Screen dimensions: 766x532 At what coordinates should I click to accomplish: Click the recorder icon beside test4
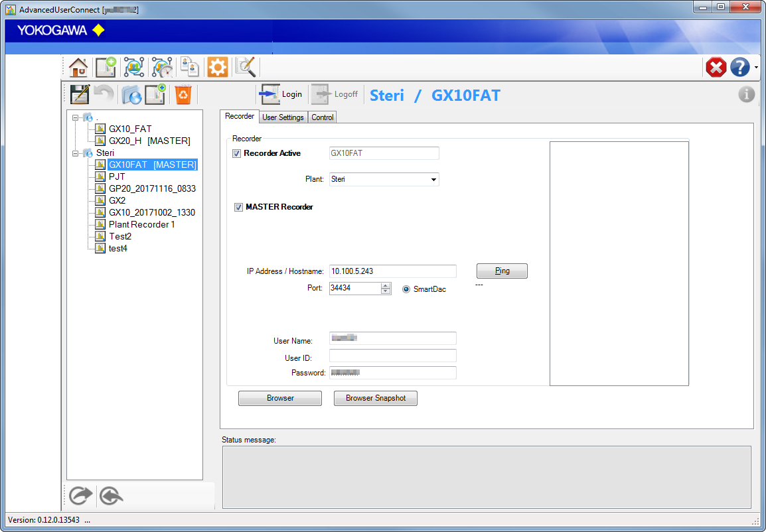point(100,249)
